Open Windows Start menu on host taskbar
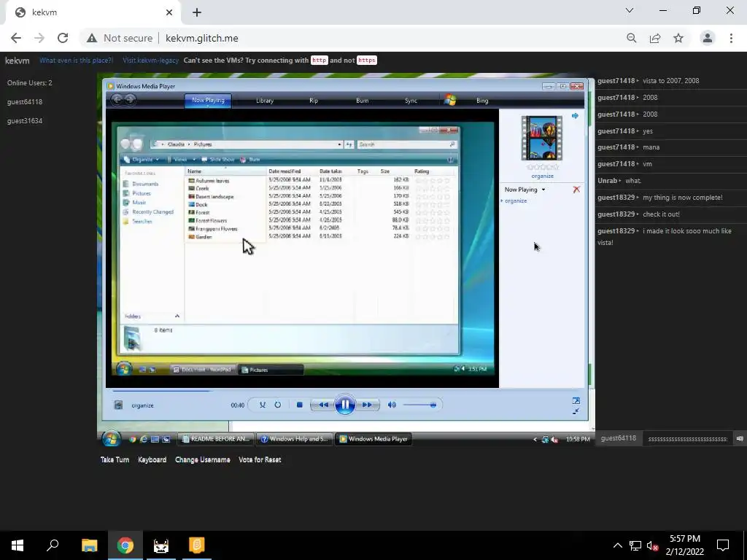This screenshot has height=560, width=747. coord(18,545)
